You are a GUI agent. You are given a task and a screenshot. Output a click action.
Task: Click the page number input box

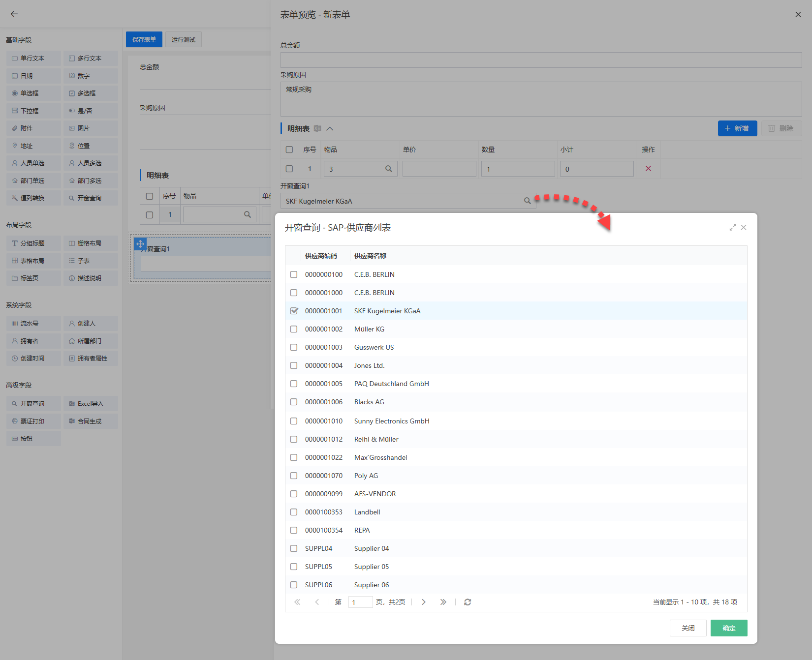pyautogui.click(x=360, y=602)
